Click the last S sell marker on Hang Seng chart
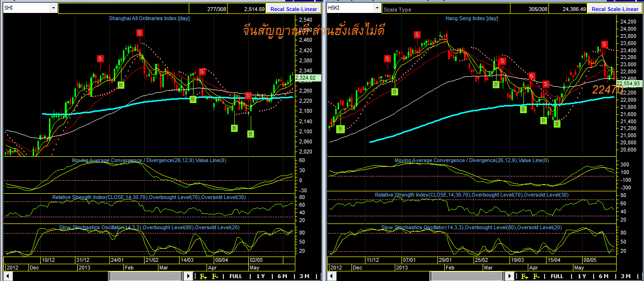 click(x=604, y=44)
